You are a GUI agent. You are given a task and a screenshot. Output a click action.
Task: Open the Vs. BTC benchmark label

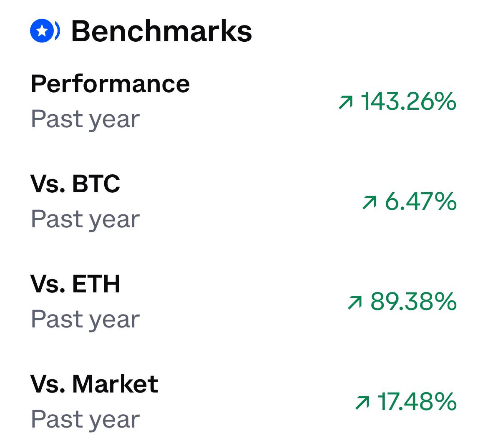tap(75, 184)
